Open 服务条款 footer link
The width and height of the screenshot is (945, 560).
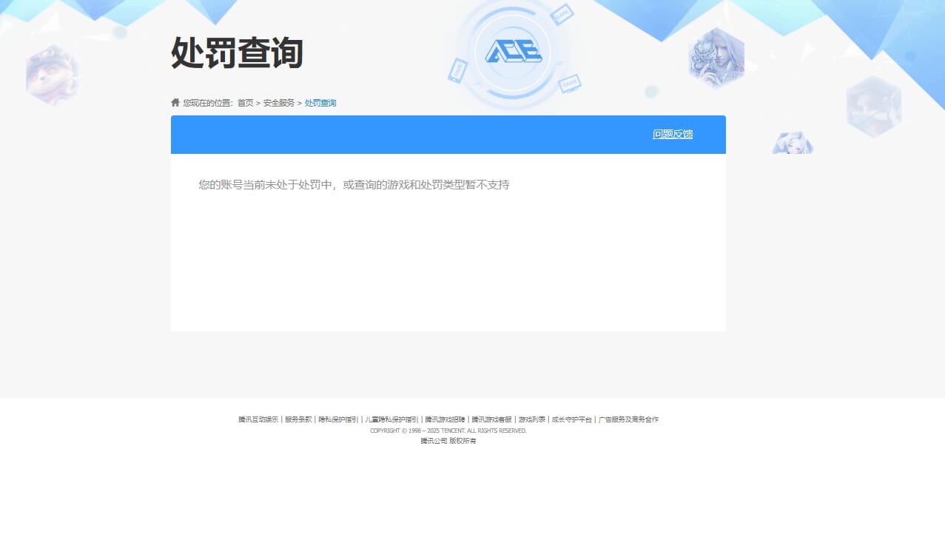click(298, 419)
